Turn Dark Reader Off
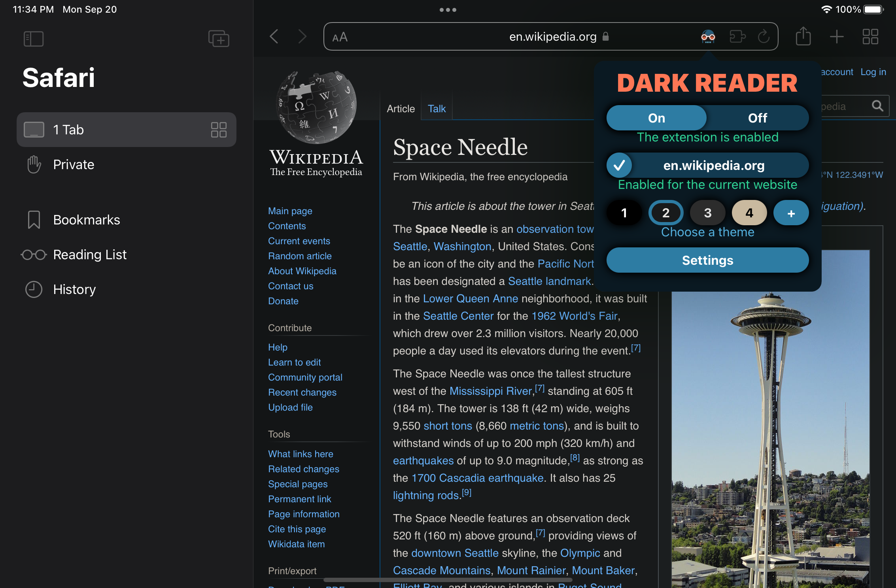This screenshot has width=896, height=588. 757,117
